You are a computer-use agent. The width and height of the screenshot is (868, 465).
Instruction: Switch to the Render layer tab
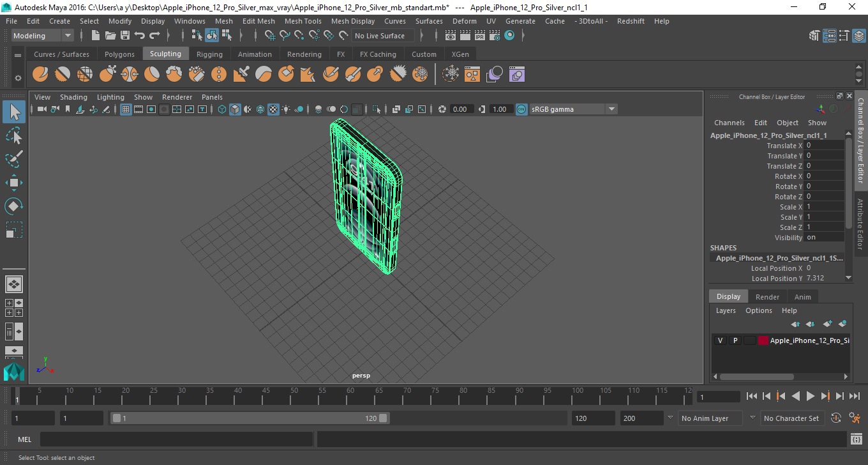[x=767, y=297]
